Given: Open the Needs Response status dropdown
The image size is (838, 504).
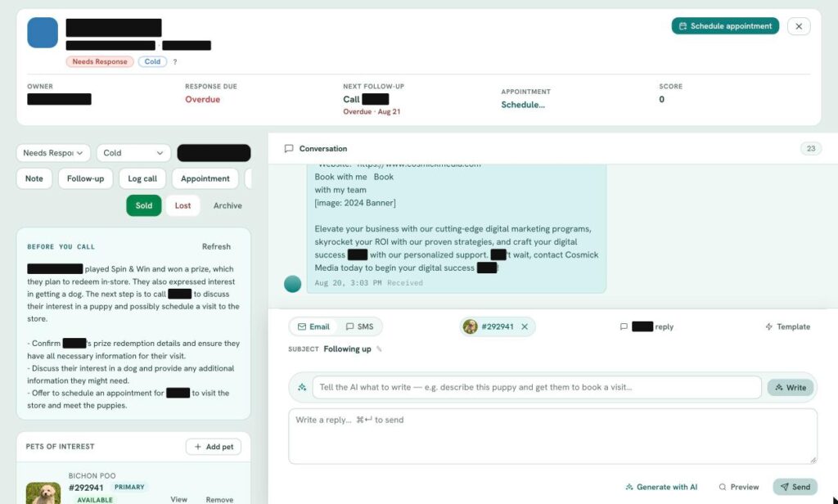Looking at the screenshot, I should pyautogui.click(x=53, y=153).
